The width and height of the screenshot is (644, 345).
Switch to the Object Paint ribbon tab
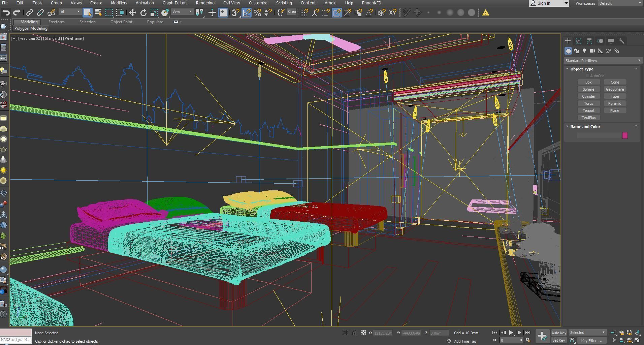(x=121, y=22)
